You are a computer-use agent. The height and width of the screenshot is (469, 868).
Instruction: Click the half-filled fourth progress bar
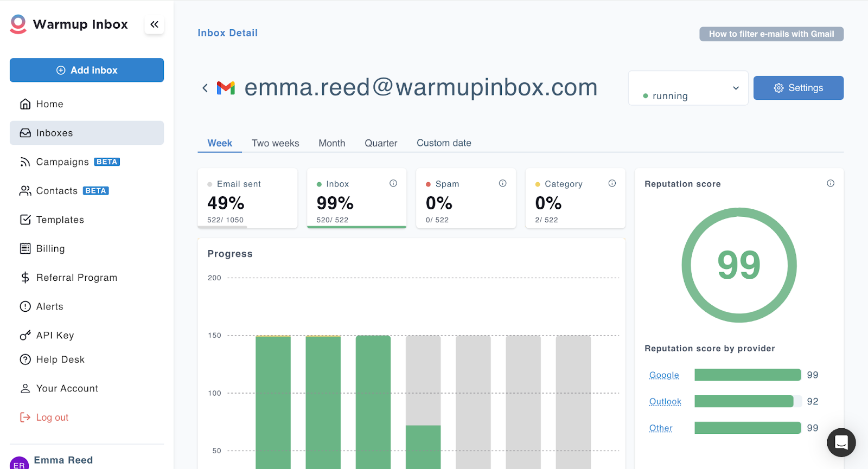[x=423, y=402]
